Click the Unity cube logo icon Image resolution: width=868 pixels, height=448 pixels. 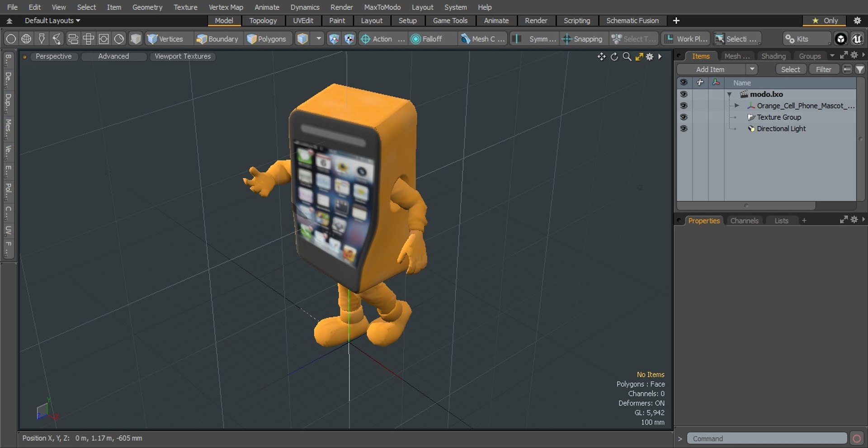tap(841, 39)
